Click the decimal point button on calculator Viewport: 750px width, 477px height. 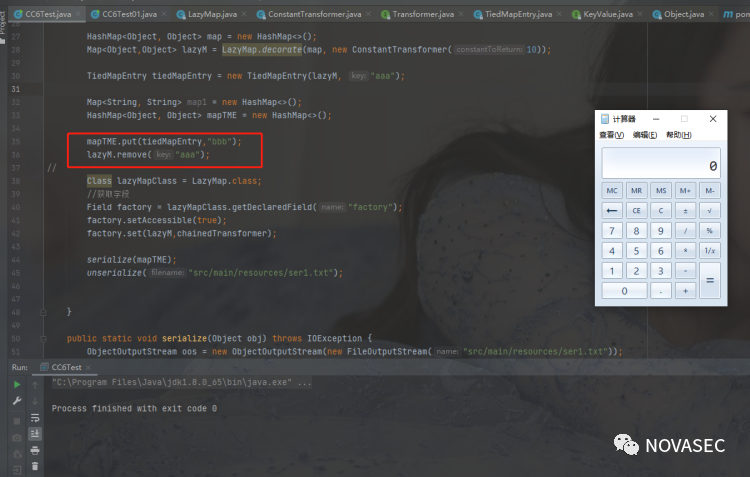[661, 291]
